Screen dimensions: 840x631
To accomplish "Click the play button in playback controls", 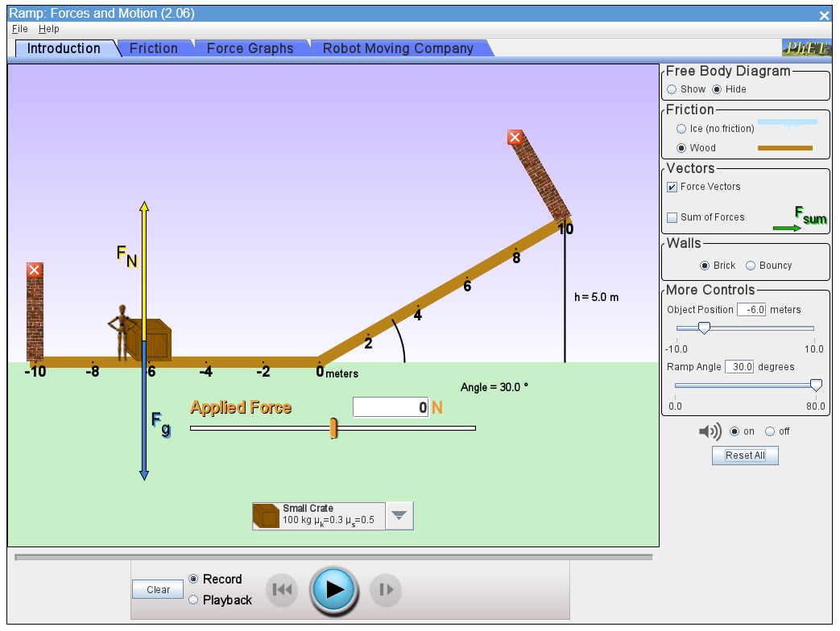I will pyautogui.click(x=333, y=590).
